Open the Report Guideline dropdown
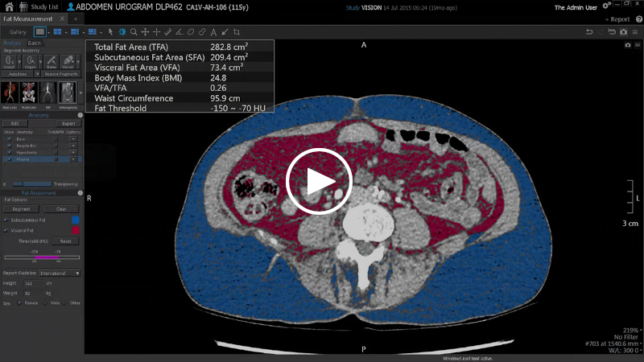 pyautogui.click(x=60, y=273)
